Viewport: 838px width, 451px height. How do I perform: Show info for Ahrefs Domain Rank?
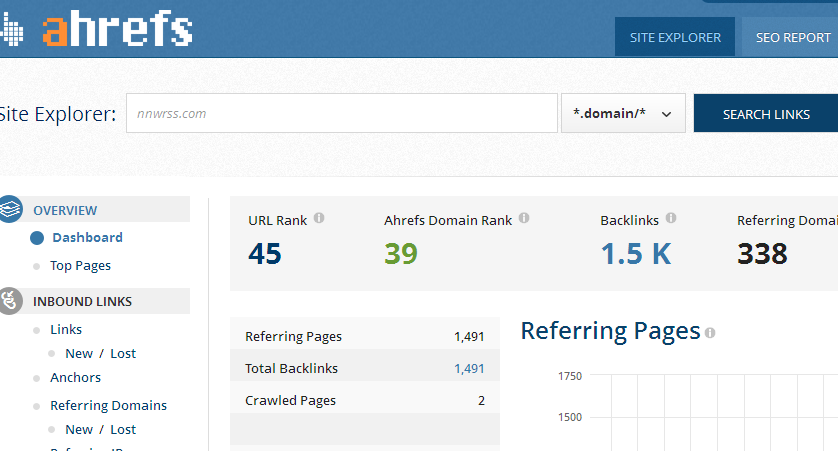click(524, 218)
